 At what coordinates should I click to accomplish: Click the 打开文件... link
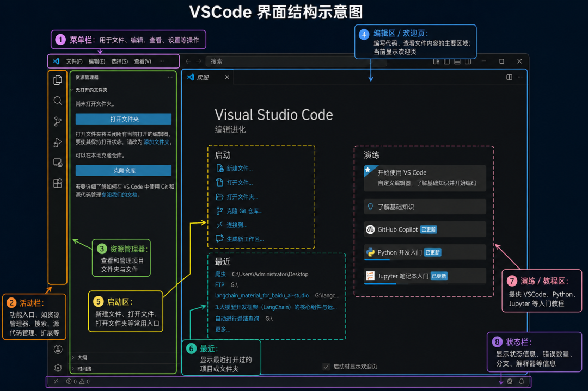pos(239,182)
